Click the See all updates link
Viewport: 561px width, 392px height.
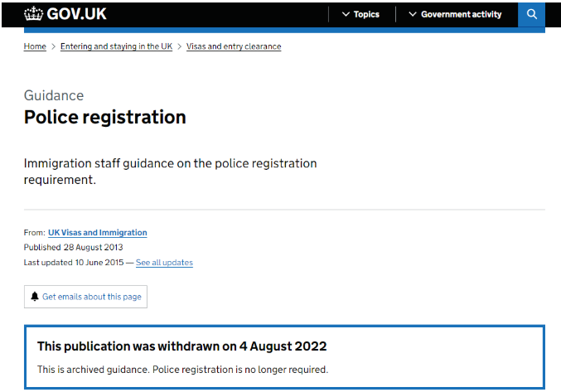coord(164,263)
